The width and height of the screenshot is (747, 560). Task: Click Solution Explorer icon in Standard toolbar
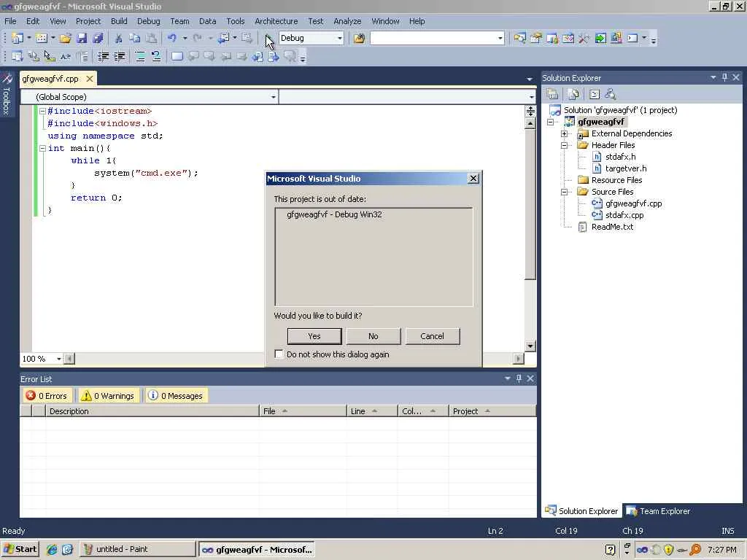pyautogui.click(x=519, y=38)
